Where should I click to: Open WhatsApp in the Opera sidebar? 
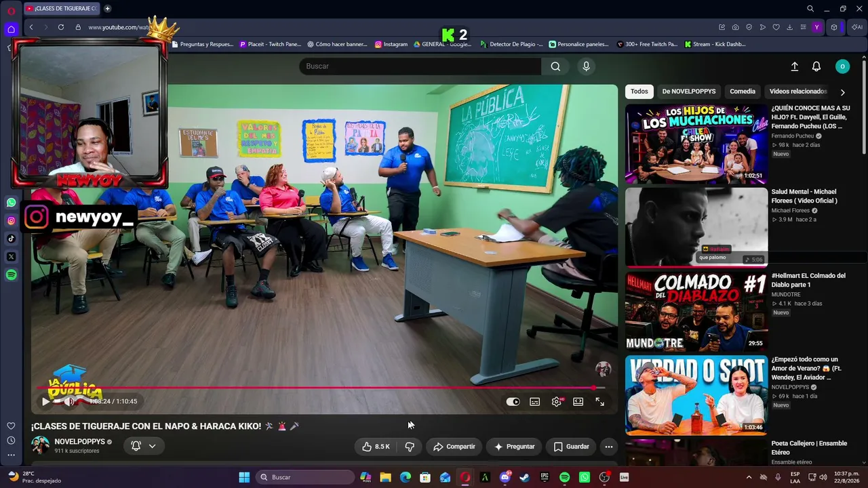(x=11, y=203)
